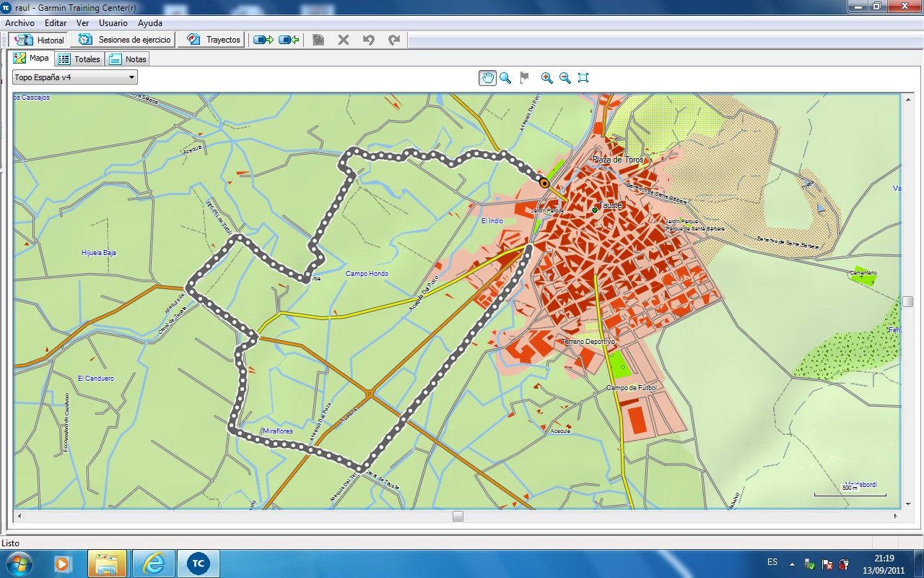This screenshot has height=578, width=924.
Task: Click the zoom out icon
Action: [x=565, y=78]
